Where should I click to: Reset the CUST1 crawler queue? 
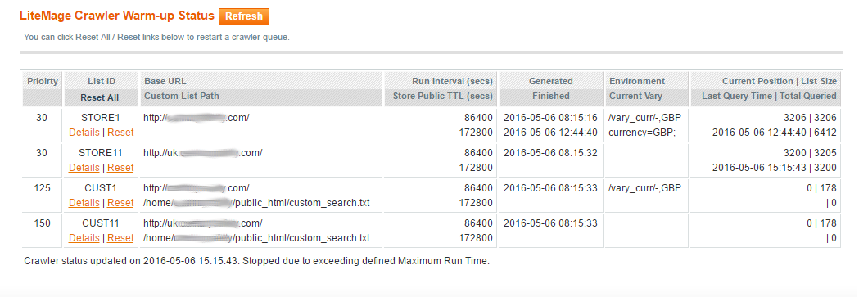pyautogui.click(x=120, y=202)
